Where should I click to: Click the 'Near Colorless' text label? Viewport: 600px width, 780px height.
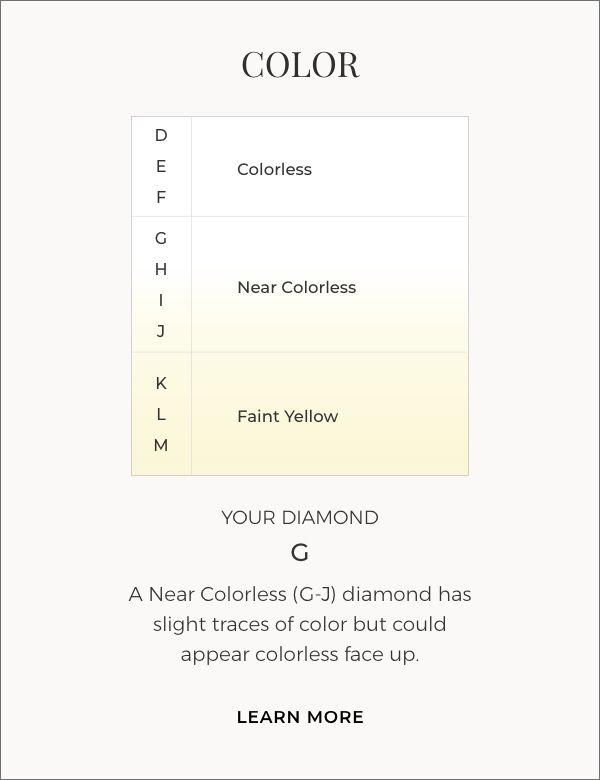[296, 287]
